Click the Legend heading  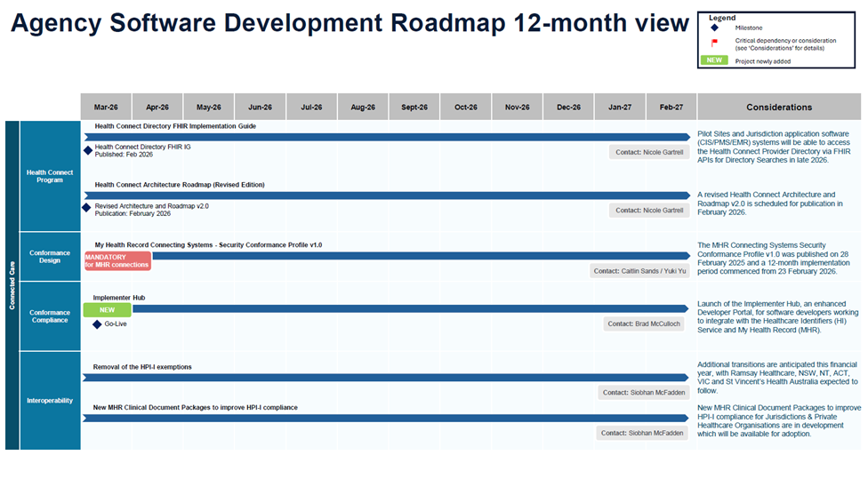pyautogui.click(x=722, y=18)
